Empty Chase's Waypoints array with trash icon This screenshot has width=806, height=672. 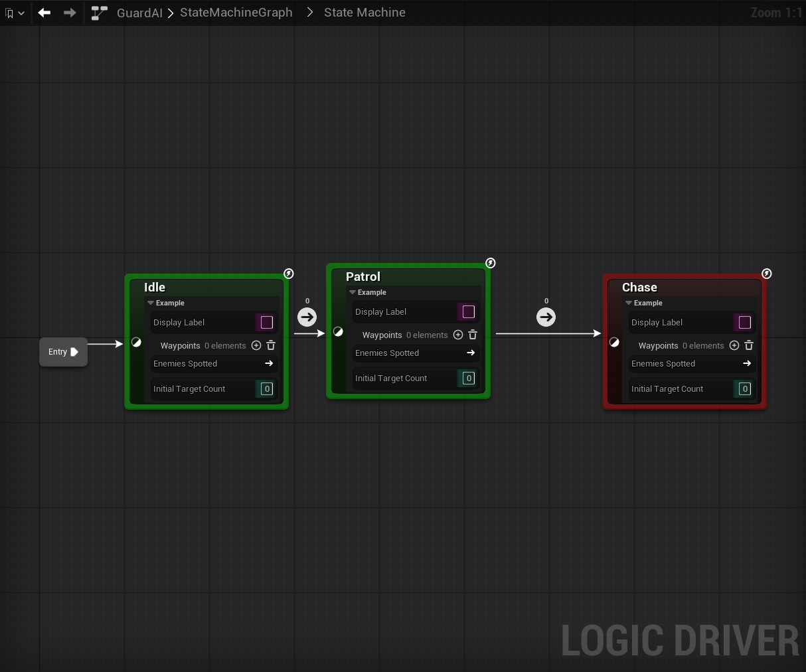coord(749,345)
